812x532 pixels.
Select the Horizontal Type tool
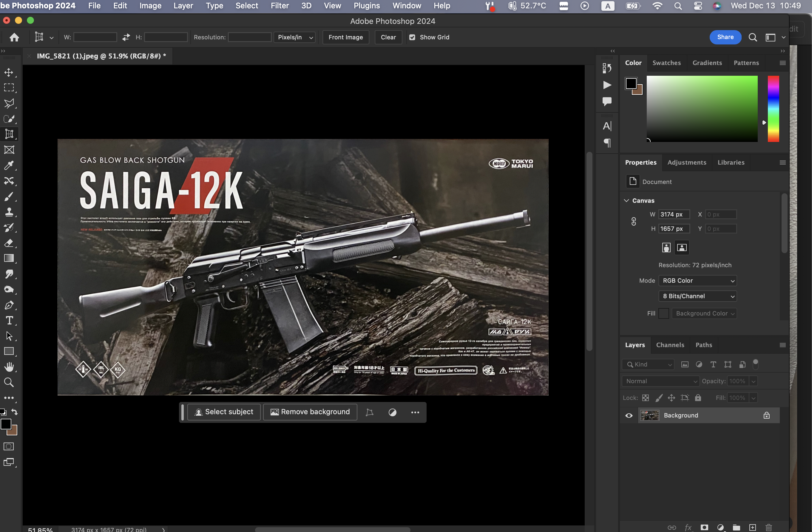click(9, 321)
